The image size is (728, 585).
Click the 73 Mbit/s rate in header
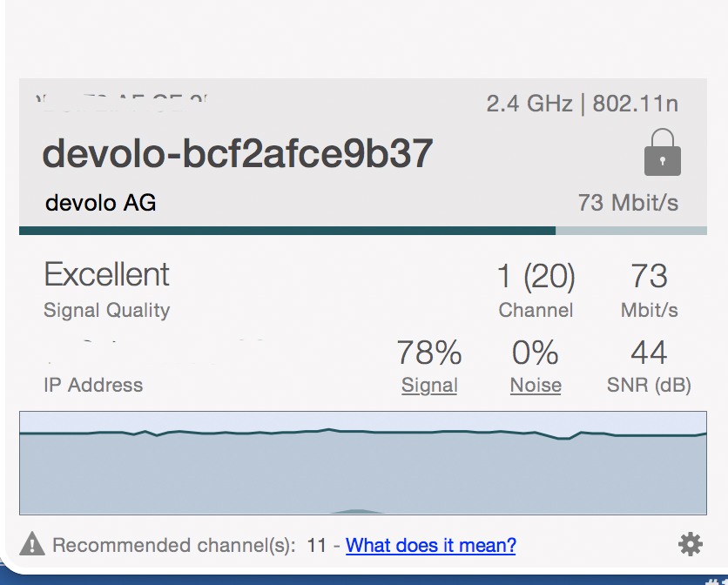(x=628, y=203)
